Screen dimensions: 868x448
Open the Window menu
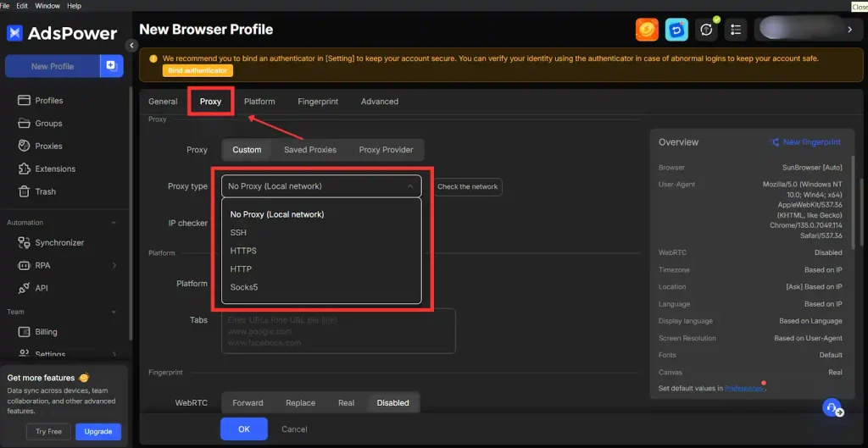[x=47, y=6]
